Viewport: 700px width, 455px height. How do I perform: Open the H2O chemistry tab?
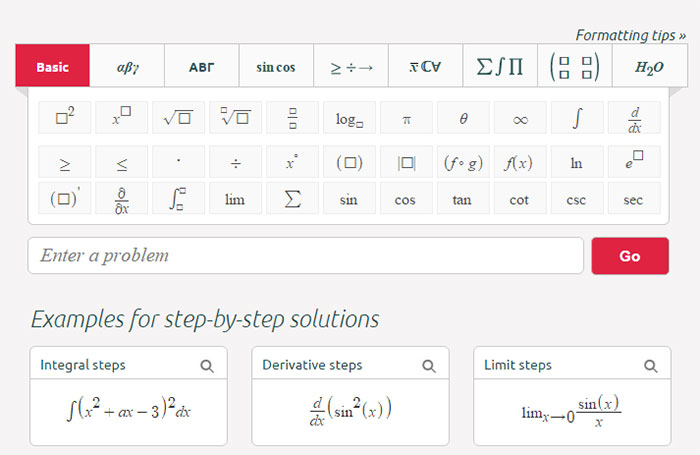[650, 66]
